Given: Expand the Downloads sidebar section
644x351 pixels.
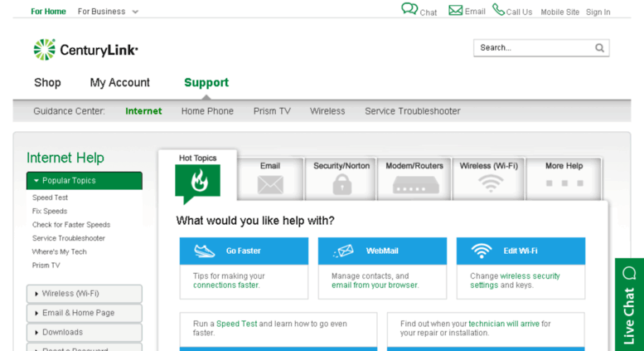Looking at the screenshot, I should click(x=84, y=332).
